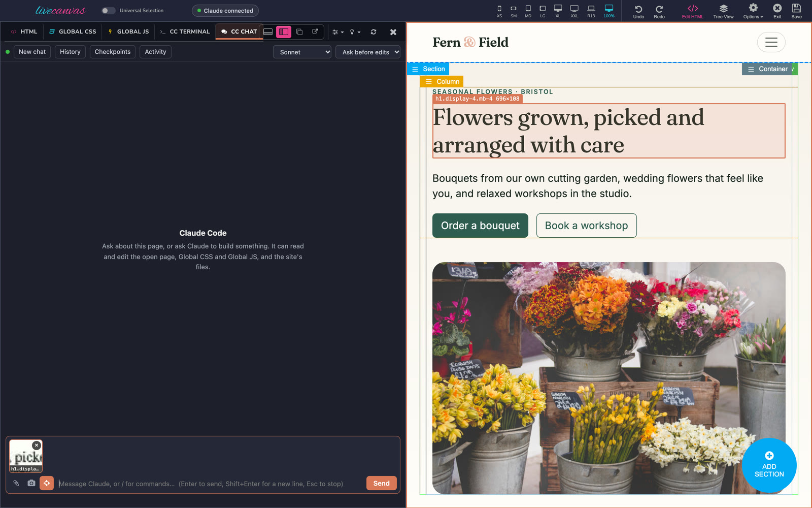Select the side-docked panel layout
Screen dimensions: 812x508
pyautogui.click(x=284, y=31)
